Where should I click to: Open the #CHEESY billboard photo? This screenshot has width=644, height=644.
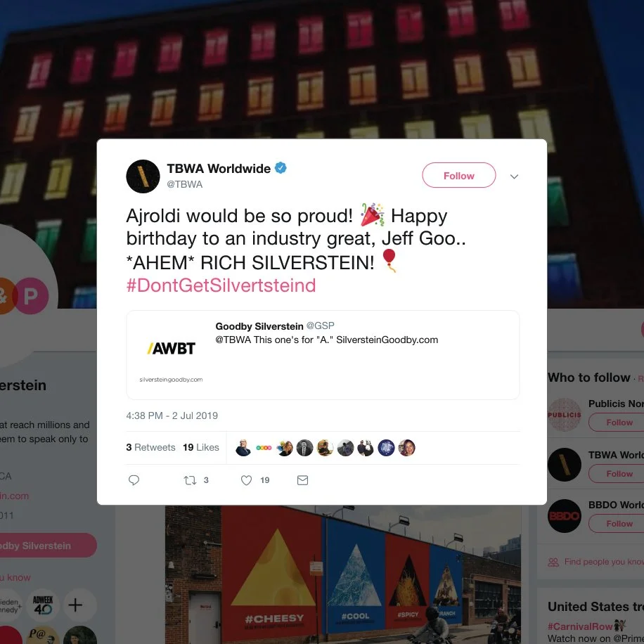(x=343, y=574)
